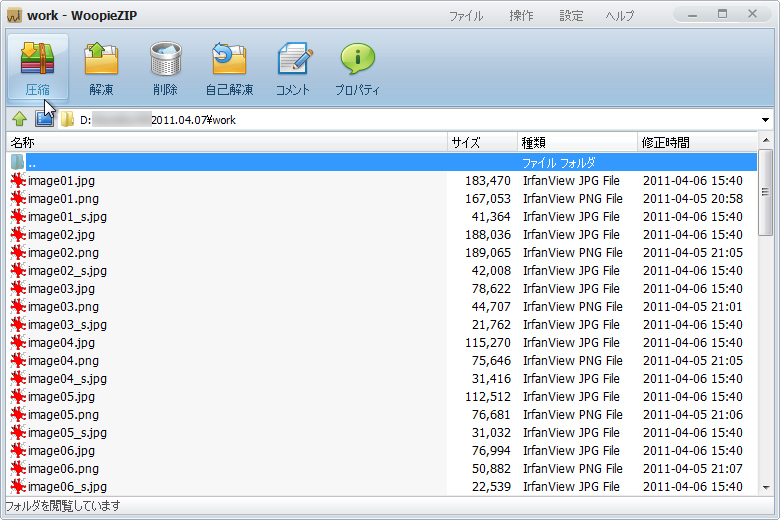Click the icon of image01.jpg

(18, 180)
